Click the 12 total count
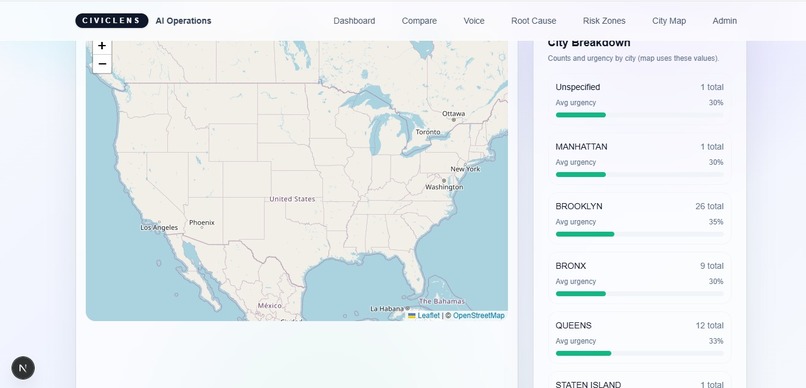Image resolution: width=806 pixels, height=388 pixels. pos(709,326)
